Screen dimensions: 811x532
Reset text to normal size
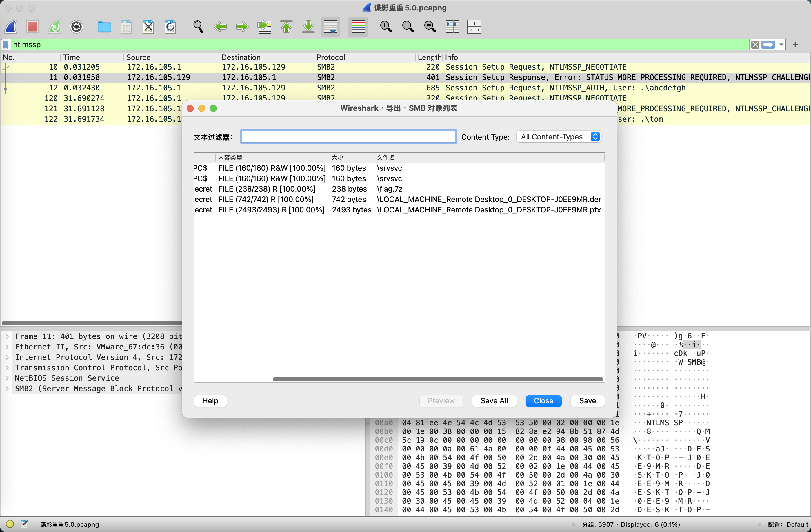click(430, 27)
